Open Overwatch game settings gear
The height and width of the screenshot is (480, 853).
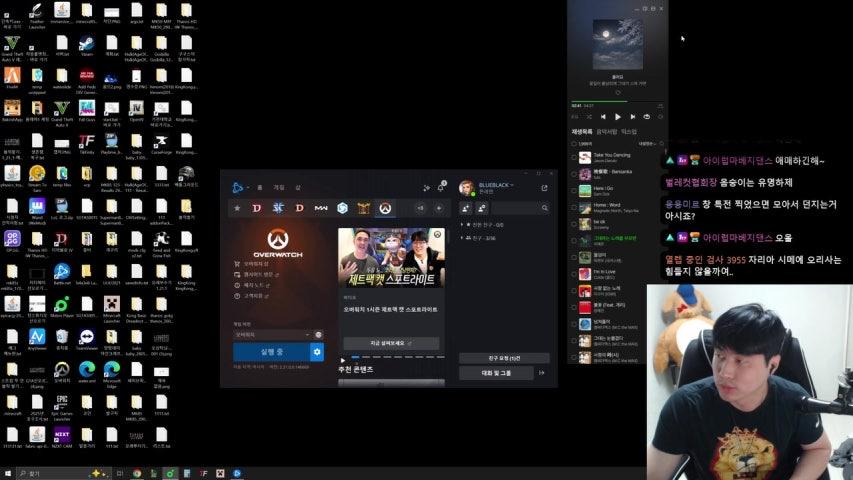click(317, 352)
